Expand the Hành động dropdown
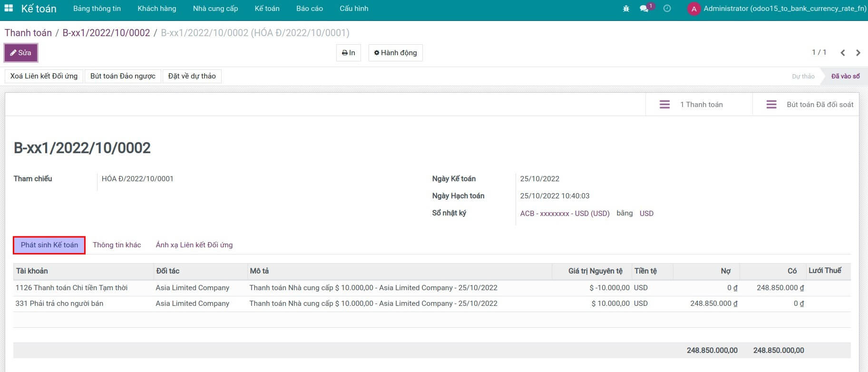Viewport: 868px width, 372px height. pos(395,53)
